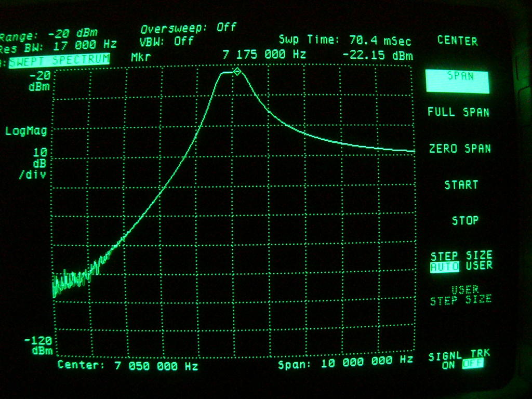This screenshot has width=532, height=399.
Task: Set step size to AUTO
Action: tap(444, 267)
